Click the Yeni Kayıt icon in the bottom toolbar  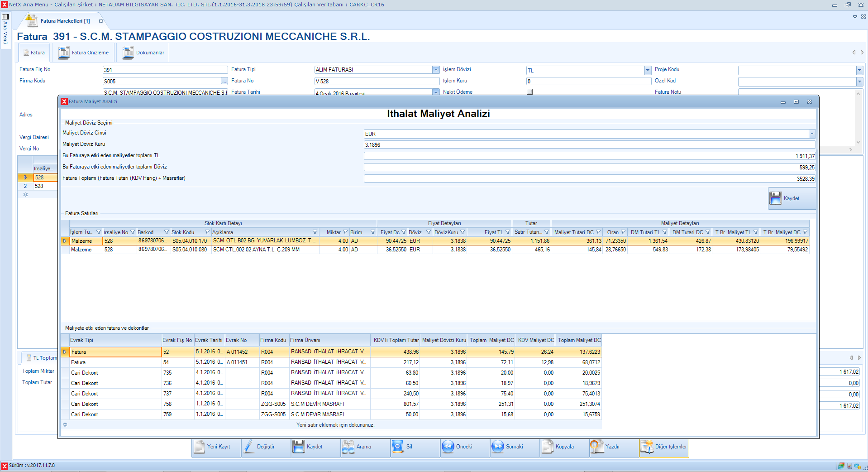click(200, 447)
